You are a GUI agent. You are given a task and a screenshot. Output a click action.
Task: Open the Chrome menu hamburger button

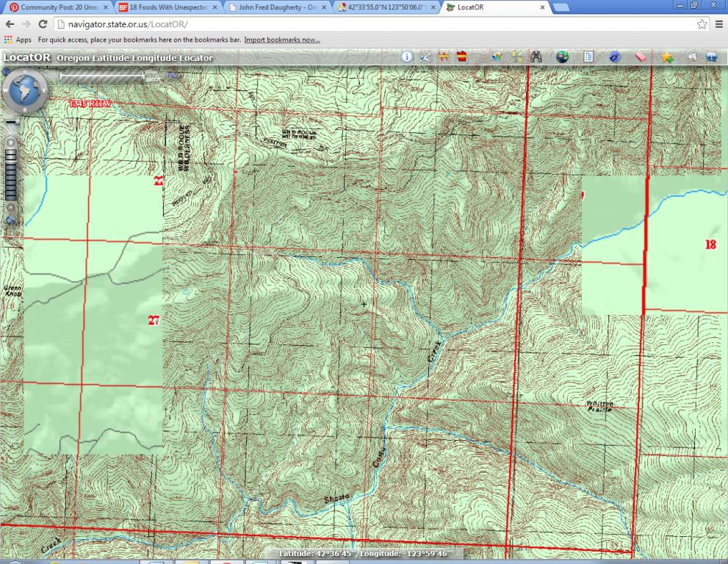[719, 24]
